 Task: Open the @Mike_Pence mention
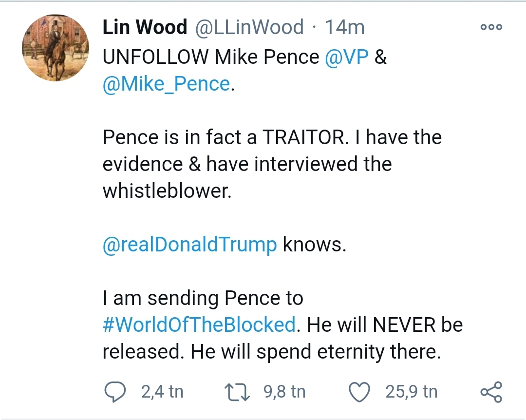tap(166, 84)
